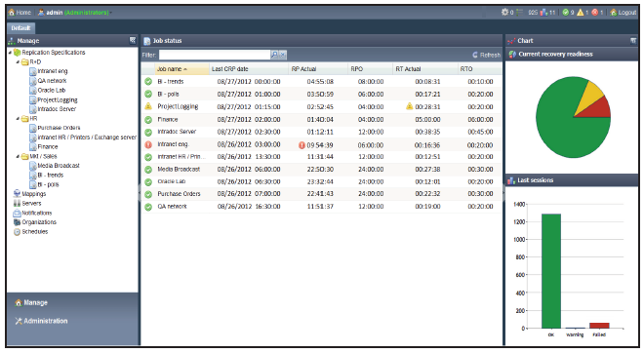Click the bar chart icon in header
The height and width of the screenshot is (353, 644).
543,13
